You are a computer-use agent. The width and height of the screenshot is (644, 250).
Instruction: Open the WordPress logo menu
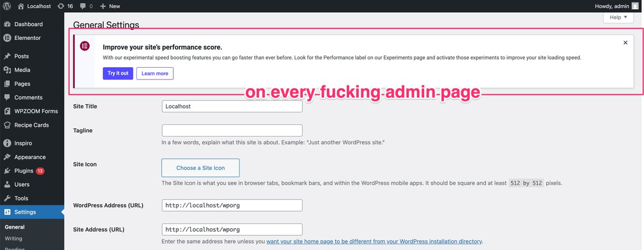pos(7,6)
